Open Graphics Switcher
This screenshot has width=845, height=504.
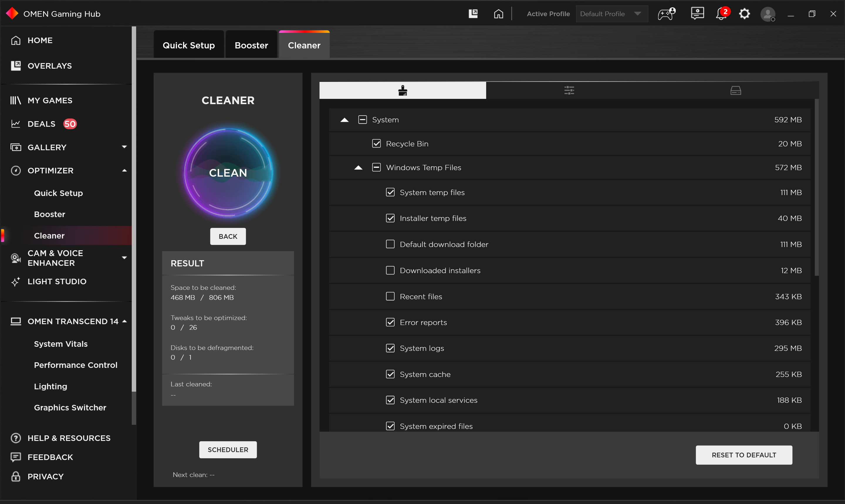[x=70, y=407]
